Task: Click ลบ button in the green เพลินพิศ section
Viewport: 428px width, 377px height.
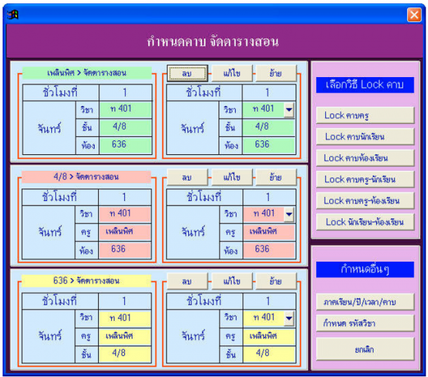Action: [187, 73]
